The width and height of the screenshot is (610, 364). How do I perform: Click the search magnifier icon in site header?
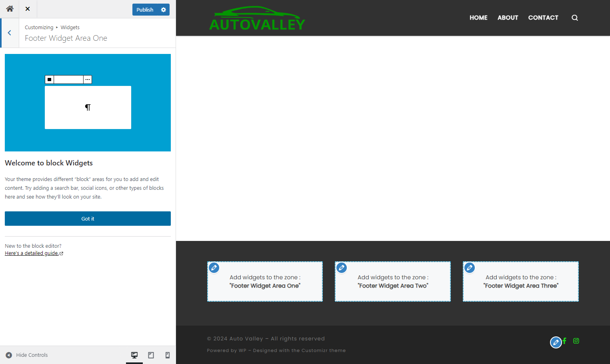[x=575, y=18]
